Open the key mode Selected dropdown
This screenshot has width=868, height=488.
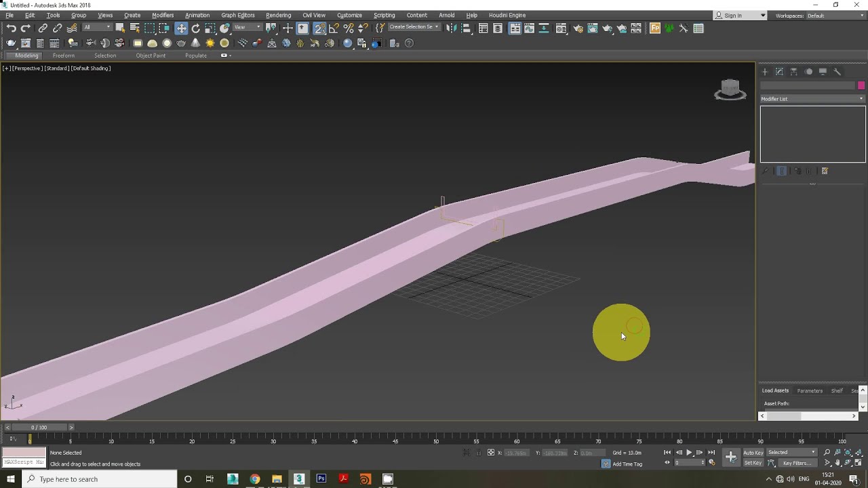(x=791, y=452)
